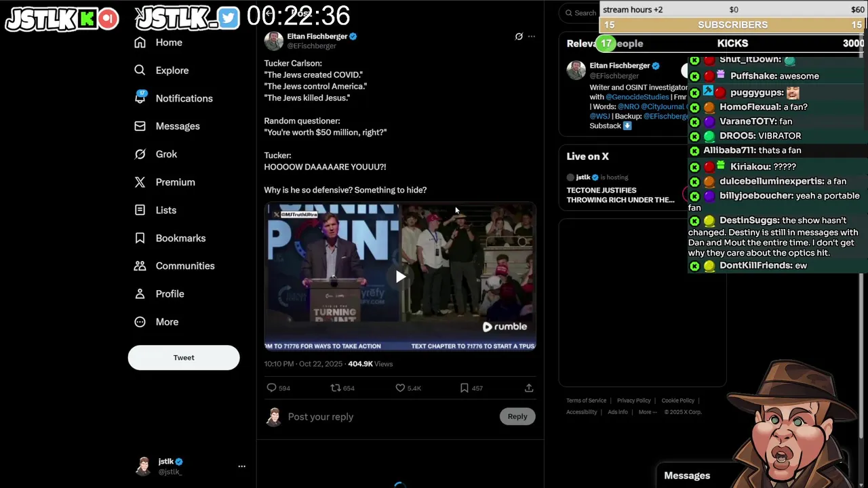This screenshot has height=488, width=868.
Task: Open Communities in the sidebar
Action: [174, 266]
